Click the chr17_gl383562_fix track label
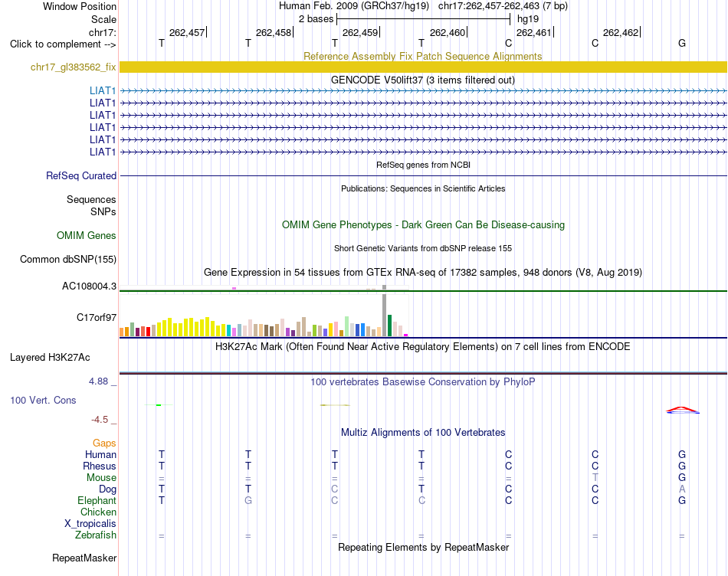 point(74,67)
